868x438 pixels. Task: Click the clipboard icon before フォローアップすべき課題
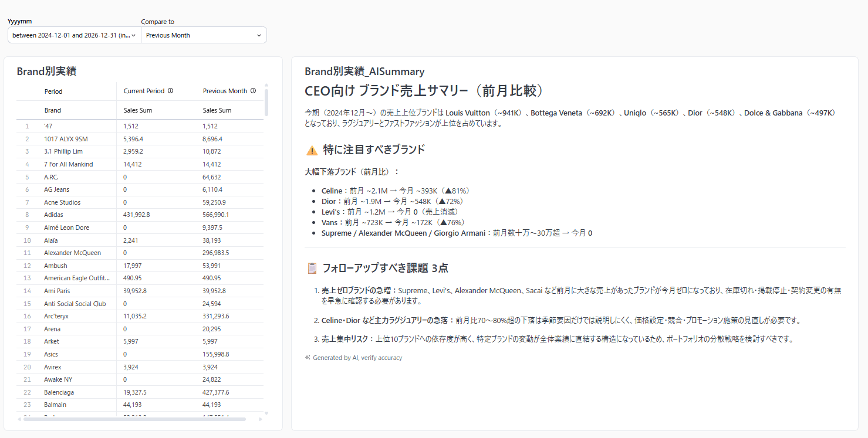click(312, 269)
